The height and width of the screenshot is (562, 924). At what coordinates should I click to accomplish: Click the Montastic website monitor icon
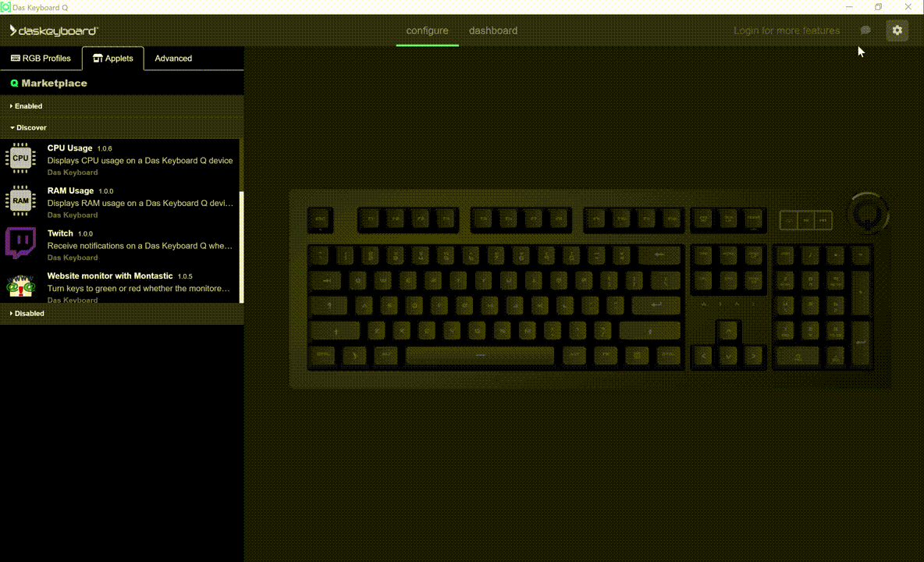20,286
